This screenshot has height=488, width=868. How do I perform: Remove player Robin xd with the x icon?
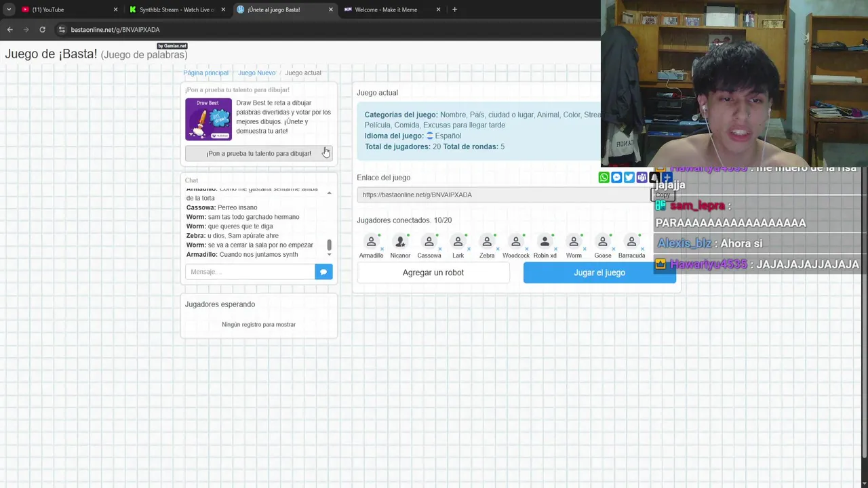(x=555, y=249)
